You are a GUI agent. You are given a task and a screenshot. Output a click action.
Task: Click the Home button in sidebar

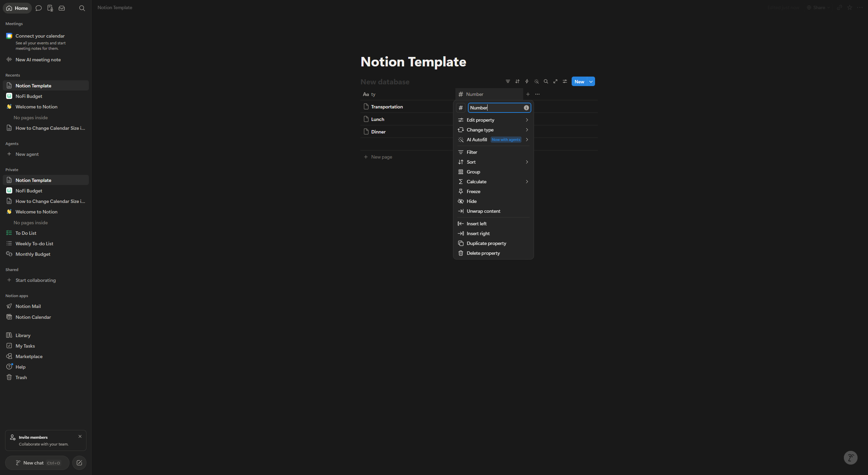coord(17,8)
